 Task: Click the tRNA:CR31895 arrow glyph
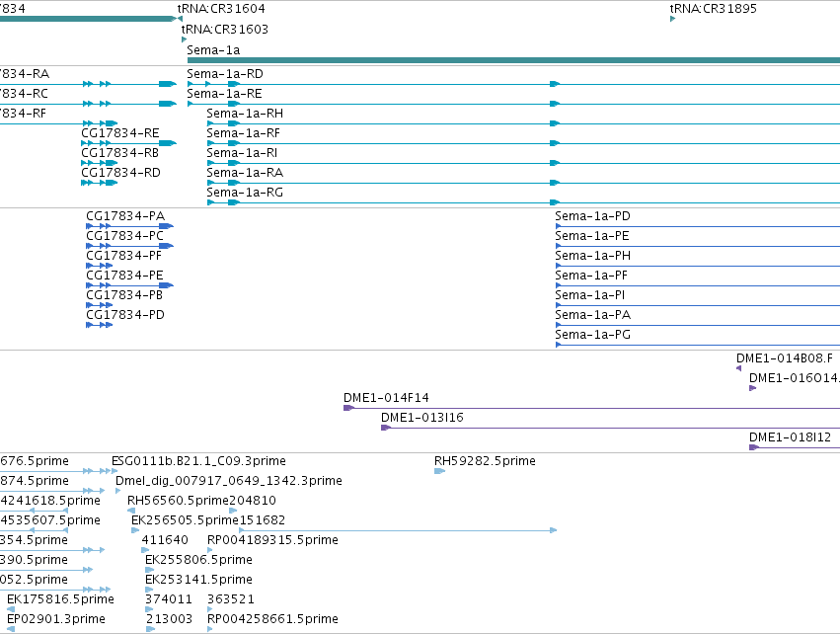[x=673, y=19]
